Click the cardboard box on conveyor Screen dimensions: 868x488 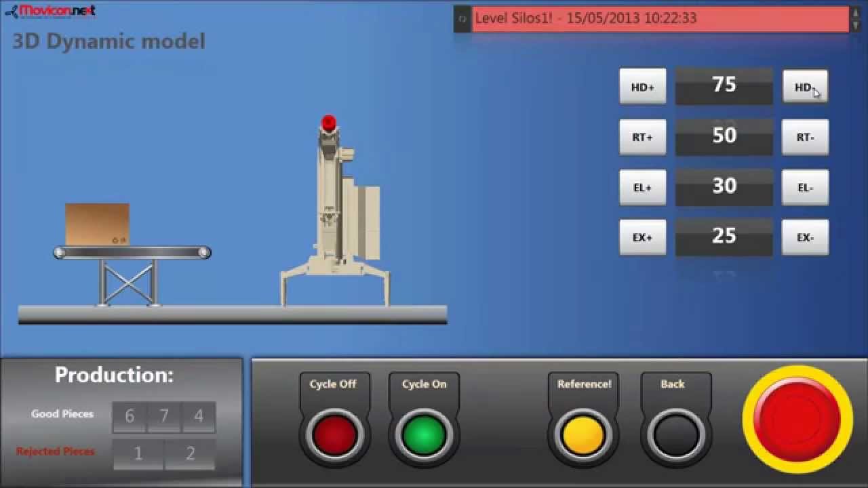pos(97,224)
